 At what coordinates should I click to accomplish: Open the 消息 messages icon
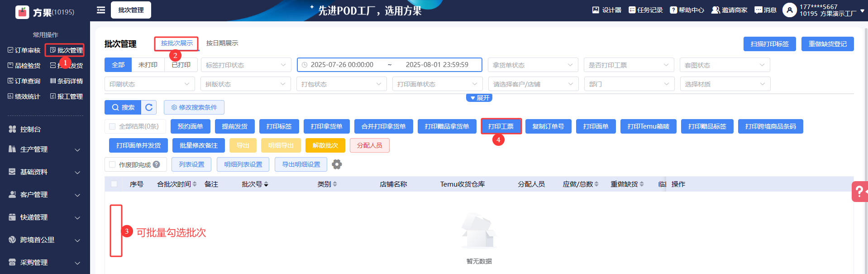click(x=765, y=10)
